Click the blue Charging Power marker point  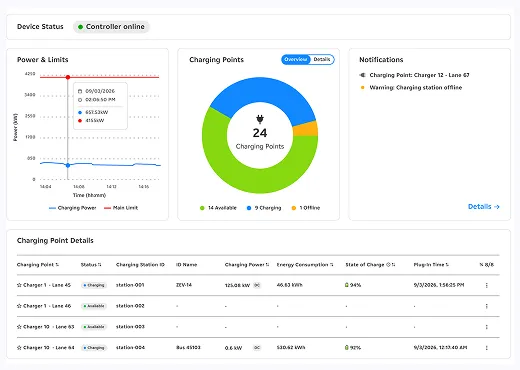pos(68,165)
